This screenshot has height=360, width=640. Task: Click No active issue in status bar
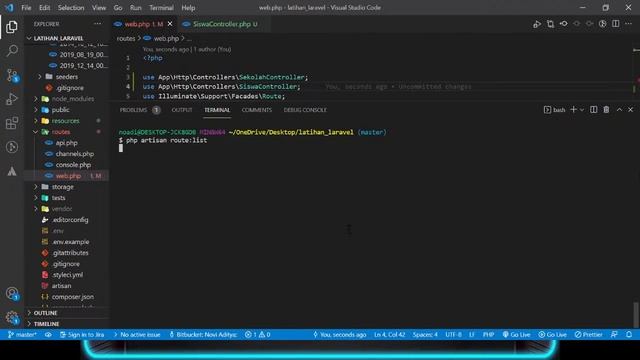pyautogui.click(x=137, y=335)
